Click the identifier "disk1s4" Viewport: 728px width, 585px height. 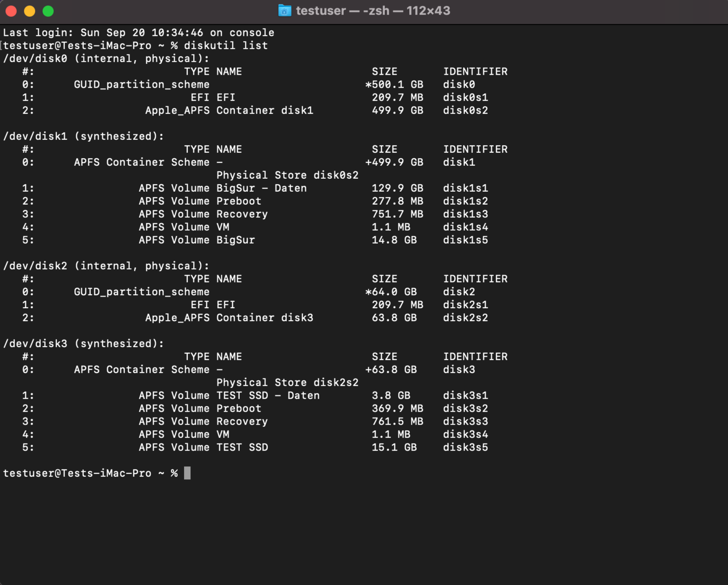[x=465, y=227]
